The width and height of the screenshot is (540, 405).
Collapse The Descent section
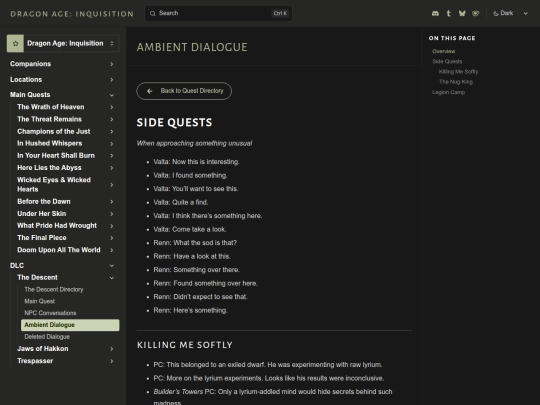click(x=65, y=278)
